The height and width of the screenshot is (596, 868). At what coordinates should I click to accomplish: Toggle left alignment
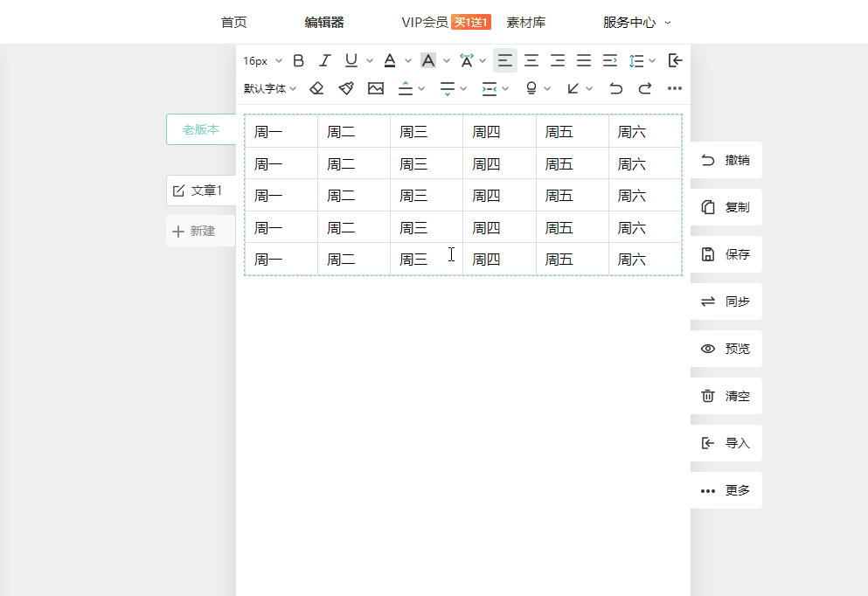505,60
